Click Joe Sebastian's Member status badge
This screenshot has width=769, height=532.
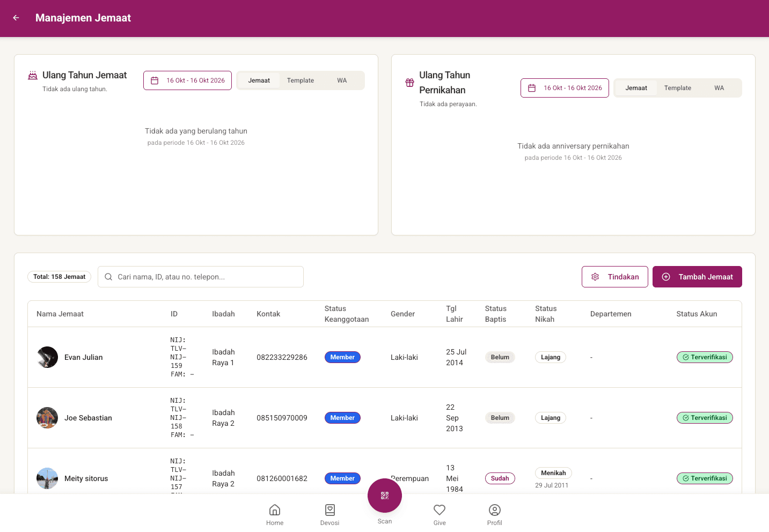click(342, 418)
